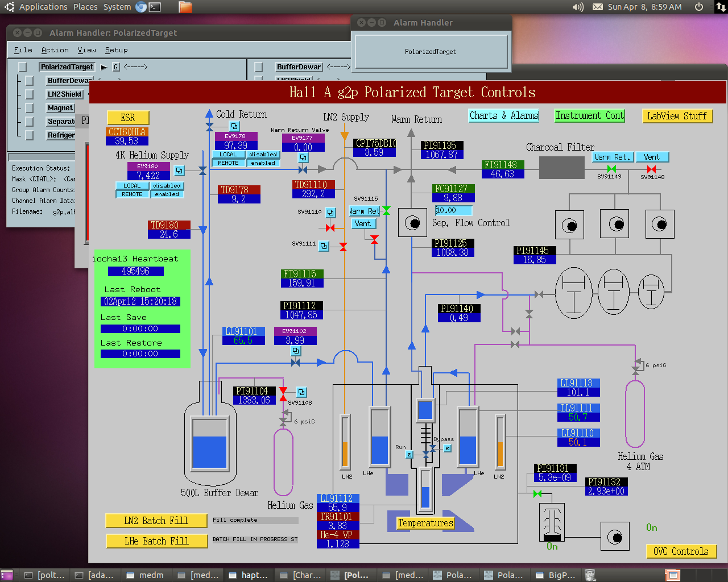The width and height of the screenshot is (728, 582).
Task: Click the Vent button next to SV91148
Action: point(652,157)
